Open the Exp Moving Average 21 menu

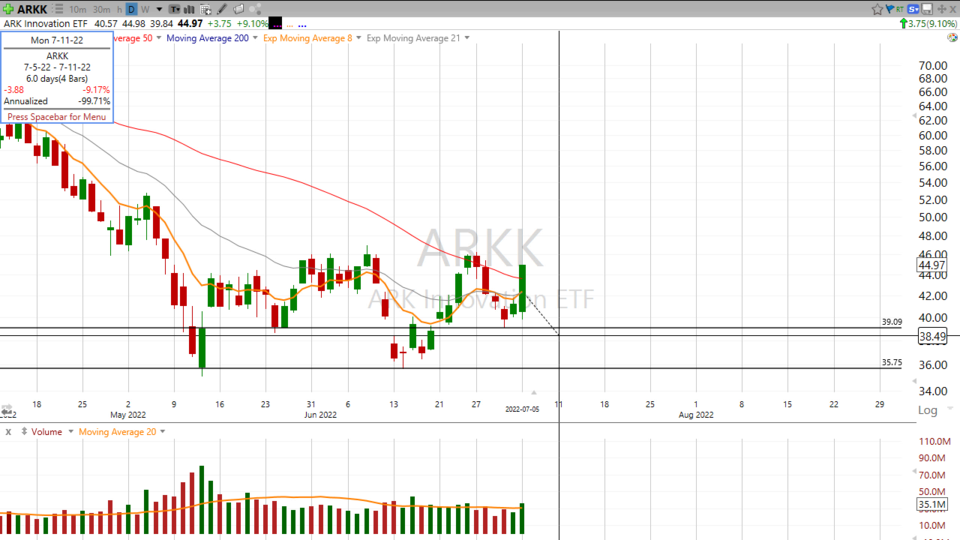coord(466,38)
